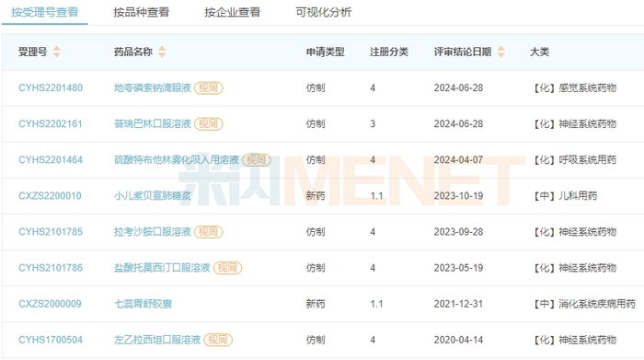Open record CYHS2202161
The image size is (644, 360).
click(x=51, y=123)
